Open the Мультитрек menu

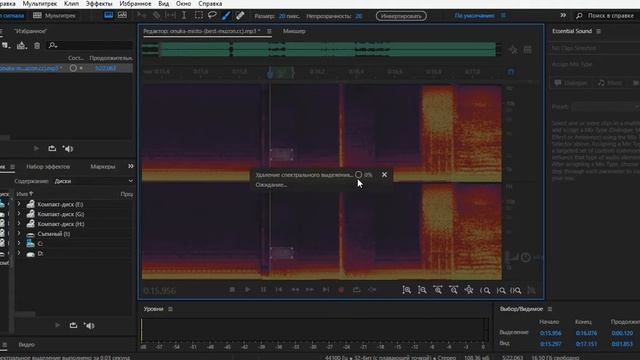[40, 4]
